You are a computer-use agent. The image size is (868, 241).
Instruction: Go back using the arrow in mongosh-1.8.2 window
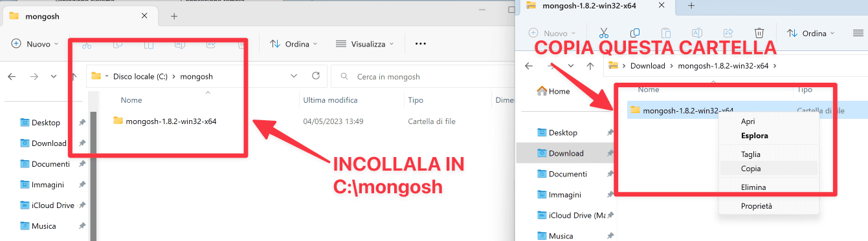[529, 65]
